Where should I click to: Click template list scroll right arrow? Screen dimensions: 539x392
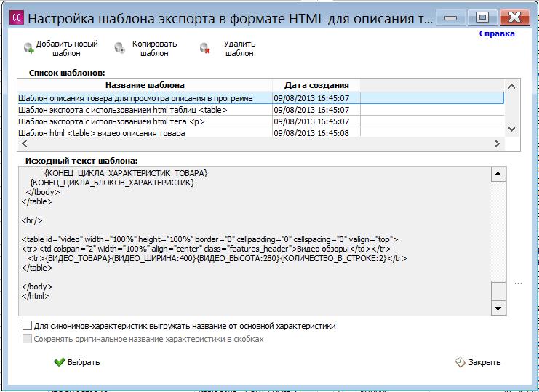497,143
